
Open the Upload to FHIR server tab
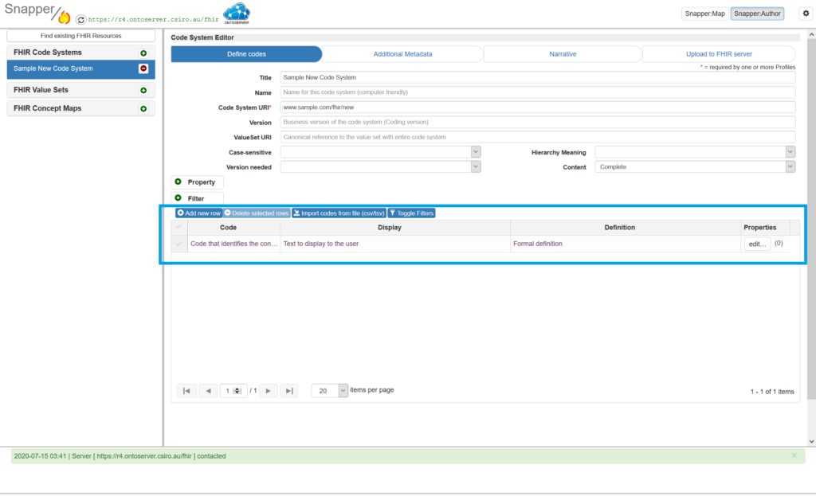pyautogui.click(x=719, y=54)
